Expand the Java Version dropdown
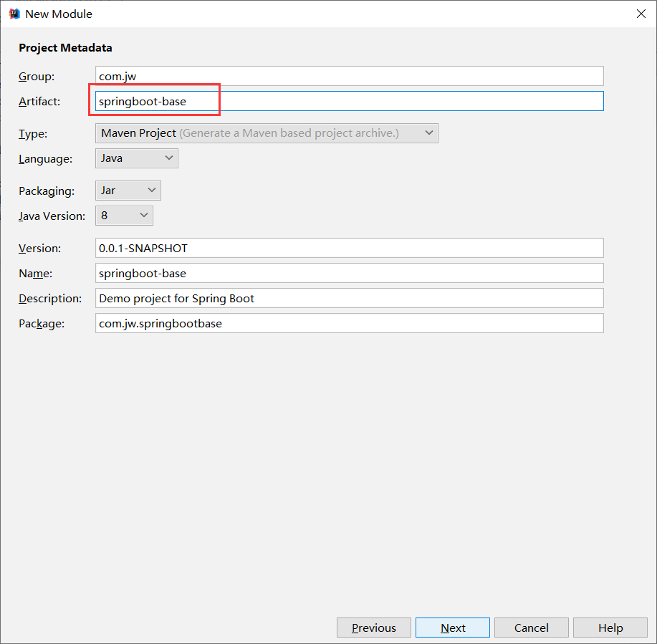 click(x=124, y=216)
